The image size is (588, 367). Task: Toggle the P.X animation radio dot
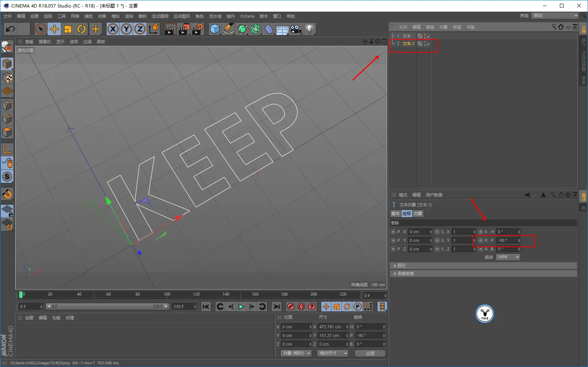pos(393,232)
